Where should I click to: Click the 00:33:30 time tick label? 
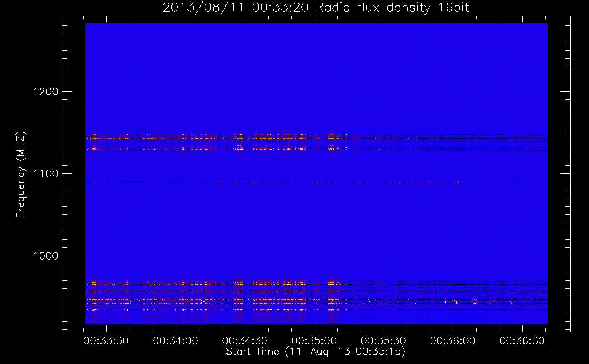[x=106, y=341]
